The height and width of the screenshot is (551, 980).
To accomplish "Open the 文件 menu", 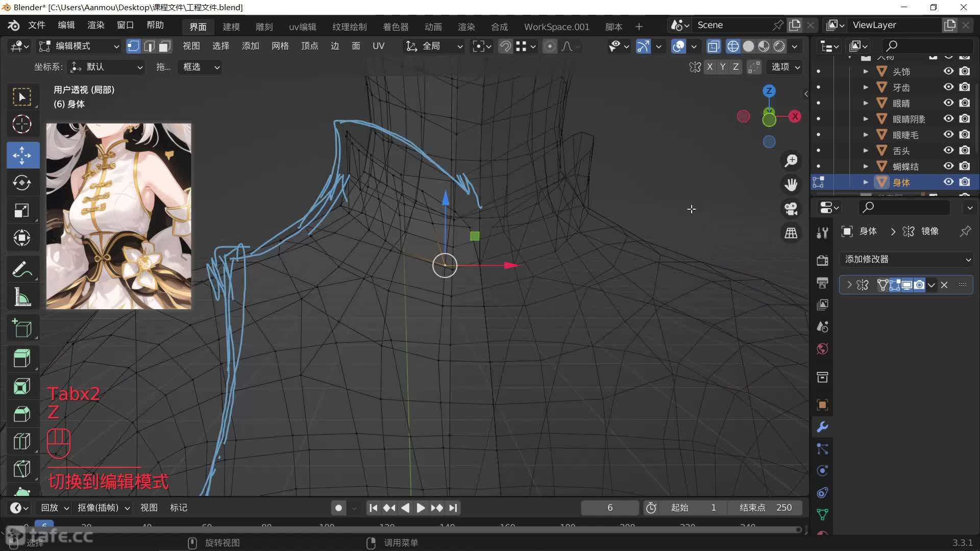I will 37,26.
